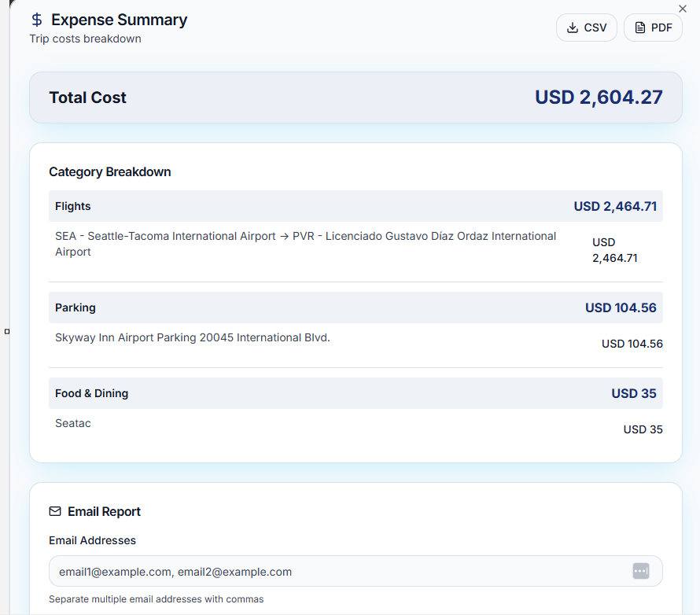Click the Parking subtotal USD 104.56 in bold
The width and height of the screenshot is (700, 615).
coord(621,307)
